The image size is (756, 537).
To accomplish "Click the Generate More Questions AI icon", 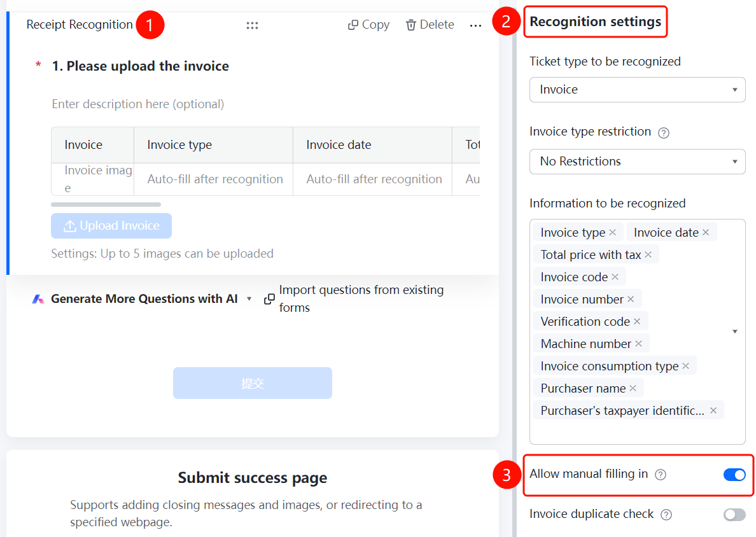I will pos(38,299).
